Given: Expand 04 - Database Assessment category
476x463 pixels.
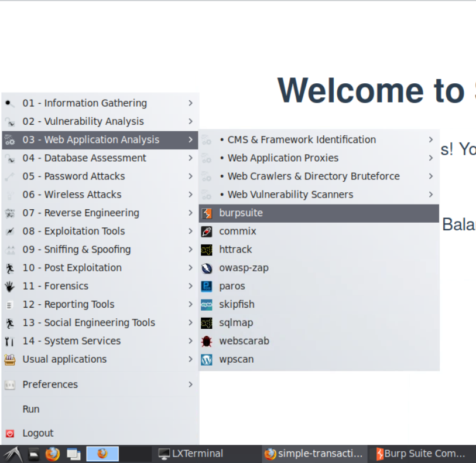Looking at the screenshot, I should 100,158.
